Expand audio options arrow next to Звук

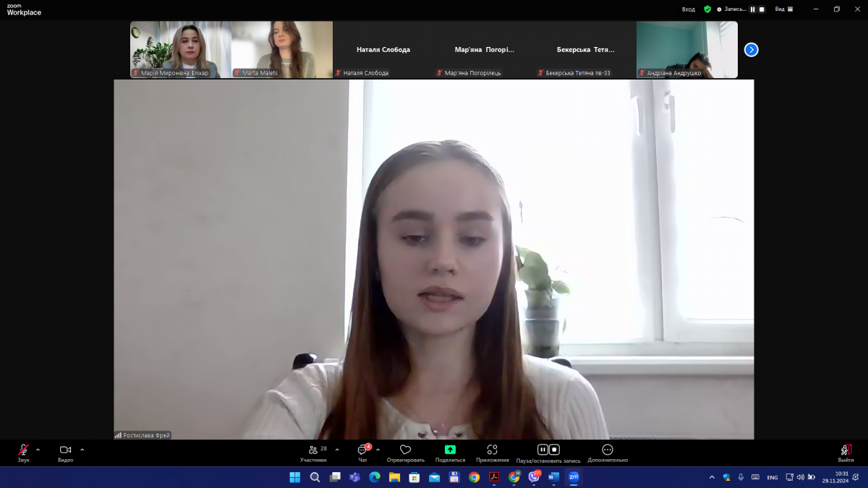[x=38, y=450]
